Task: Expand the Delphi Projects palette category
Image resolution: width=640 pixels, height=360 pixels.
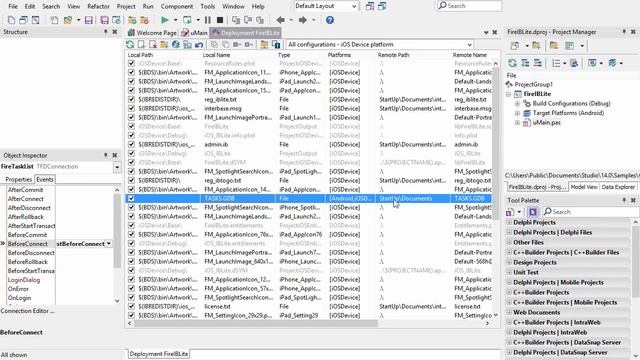Action: (x=509, y=222)
